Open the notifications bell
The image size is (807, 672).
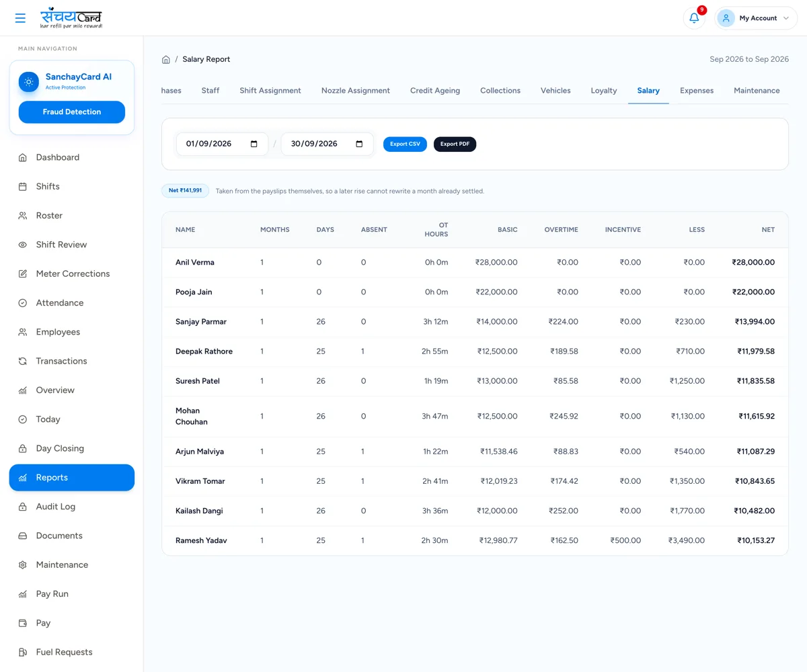694,18
